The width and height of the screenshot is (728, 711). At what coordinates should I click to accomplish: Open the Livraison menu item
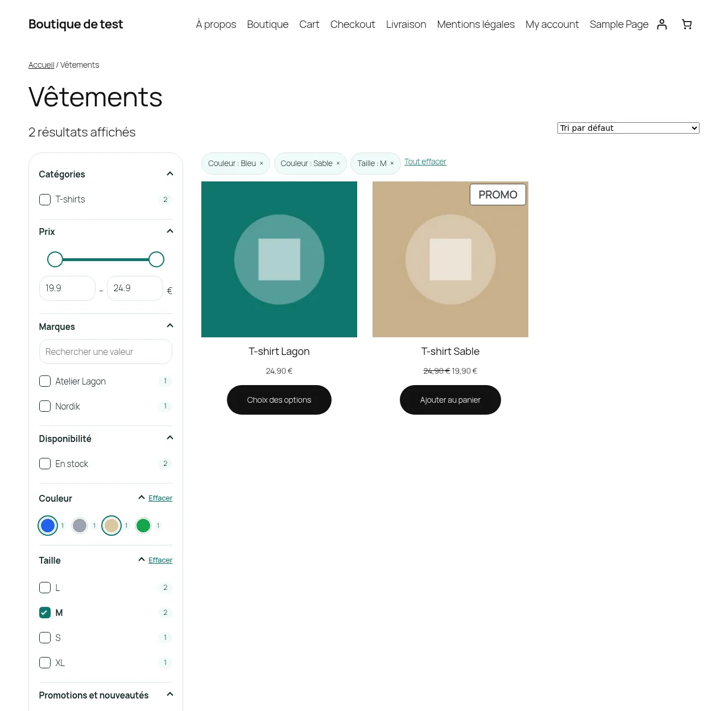coord(406,24)
